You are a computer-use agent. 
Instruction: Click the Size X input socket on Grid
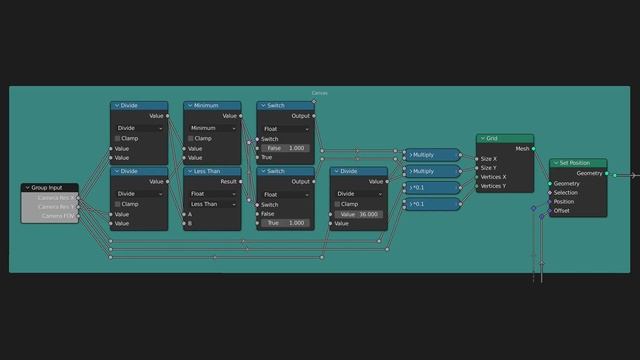477,159
